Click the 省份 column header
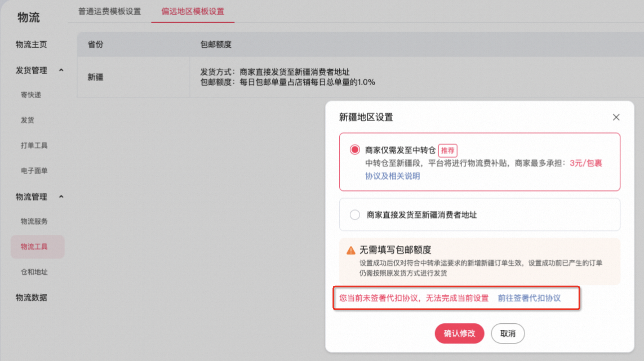Screen dimensions: 644x361 [96, 44]
